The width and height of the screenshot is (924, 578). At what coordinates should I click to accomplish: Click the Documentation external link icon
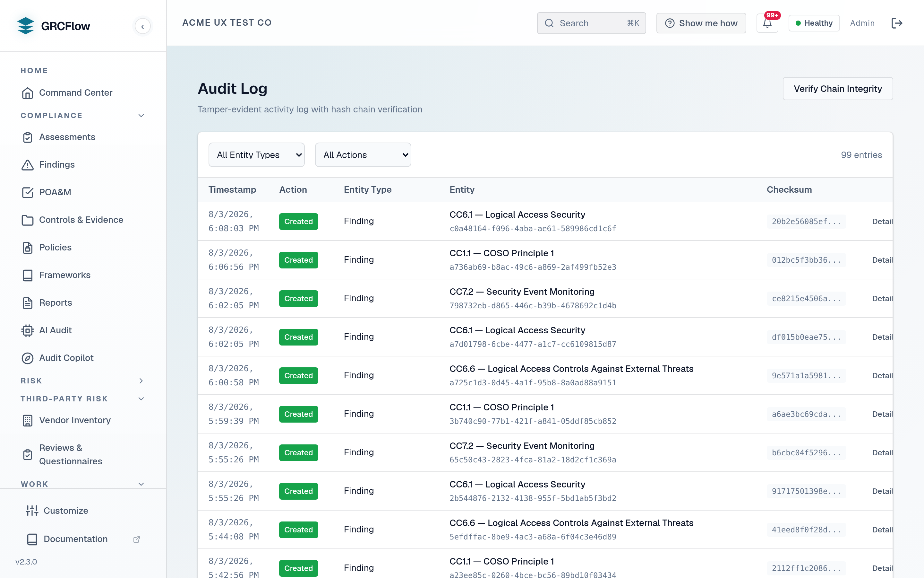pyautogui.click(x=137, y=539)
